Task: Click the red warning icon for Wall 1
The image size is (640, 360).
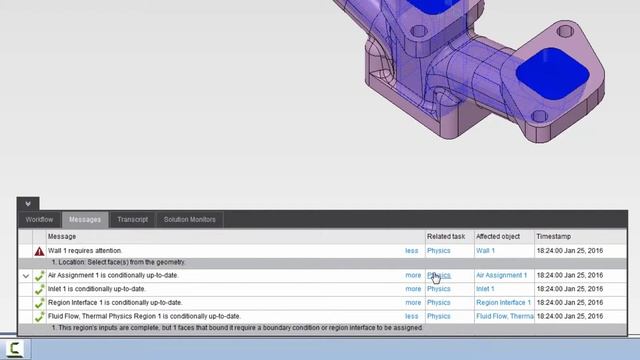Action: coord(39,251)
